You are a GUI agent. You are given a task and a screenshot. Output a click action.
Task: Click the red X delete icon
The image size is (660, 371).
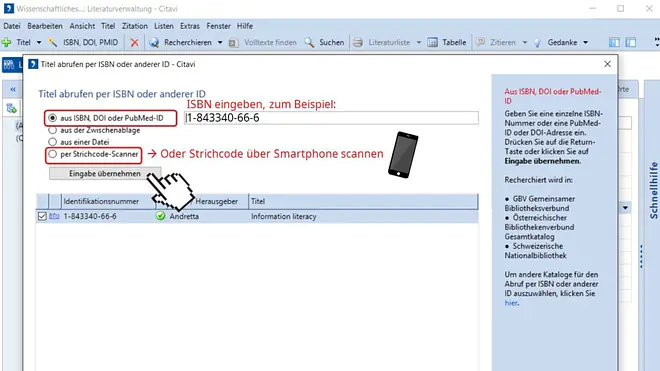point(134,43)
